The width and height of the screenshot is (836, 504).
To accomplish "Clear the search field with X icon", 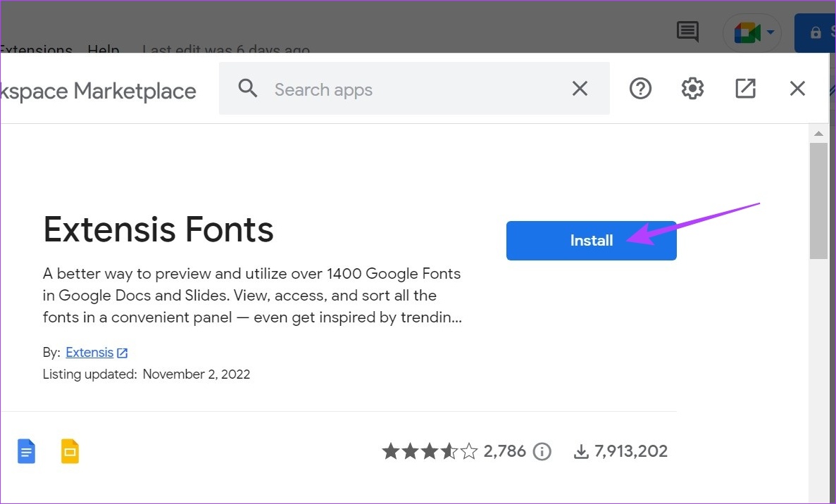I will pyautogui.click(x=580, y=89).
